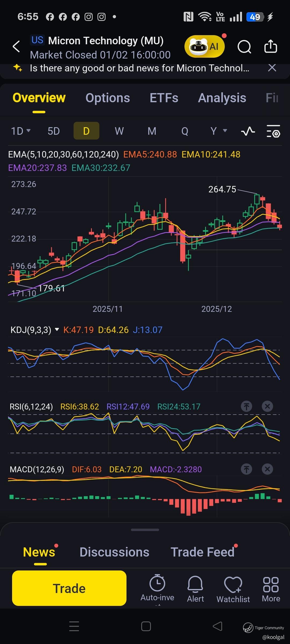Open chart display settings icon
This screenshot has height=644, width=290.
coord(273,131)
